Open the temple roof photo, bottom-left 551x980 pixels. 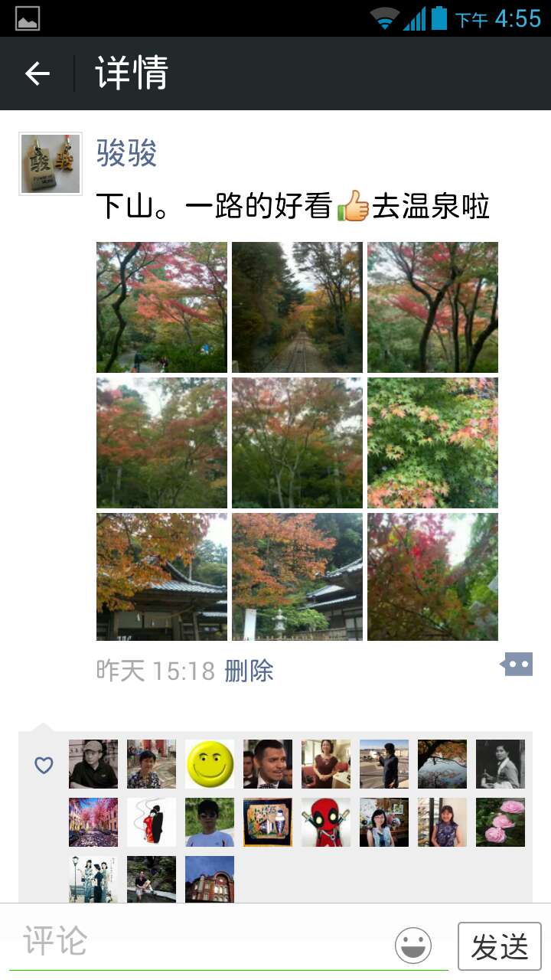pyautogui.click(x=161, y=577)
